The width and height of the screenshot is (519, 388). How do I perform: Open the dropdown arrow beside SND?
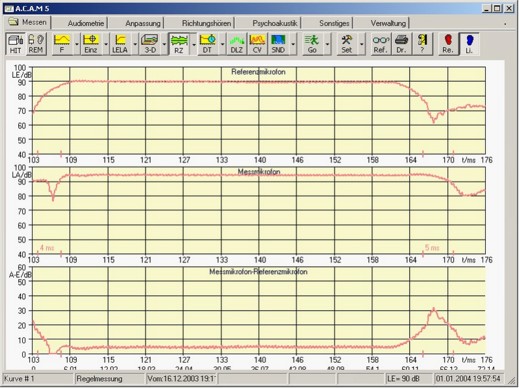[293, 44]
